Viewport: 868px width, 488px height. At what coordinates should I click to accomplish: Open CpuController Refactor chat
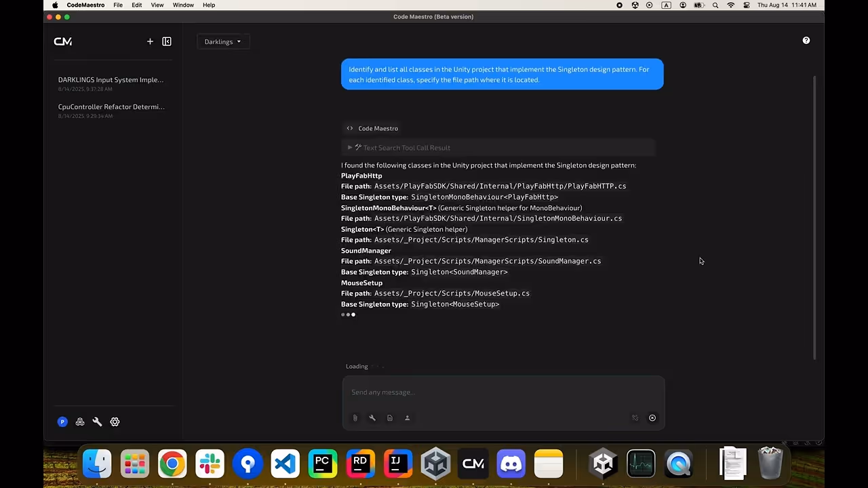111,110
